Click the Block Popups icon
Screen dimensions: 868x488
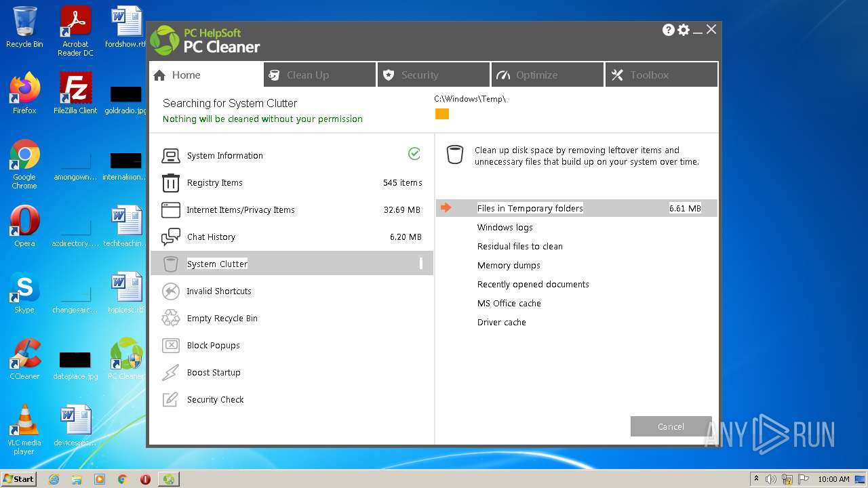170,346
